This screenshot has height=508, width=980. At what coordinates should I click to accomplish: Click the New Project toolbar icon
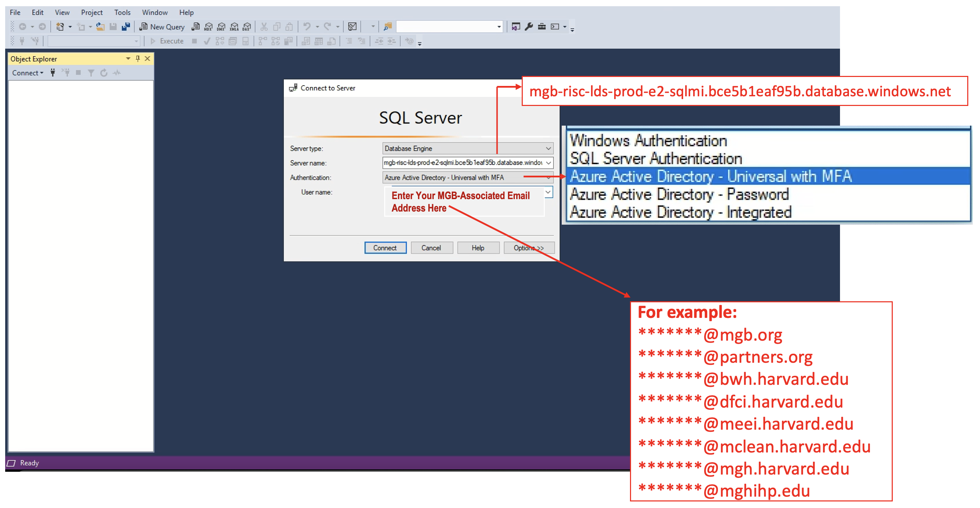[x=60, y=27]
